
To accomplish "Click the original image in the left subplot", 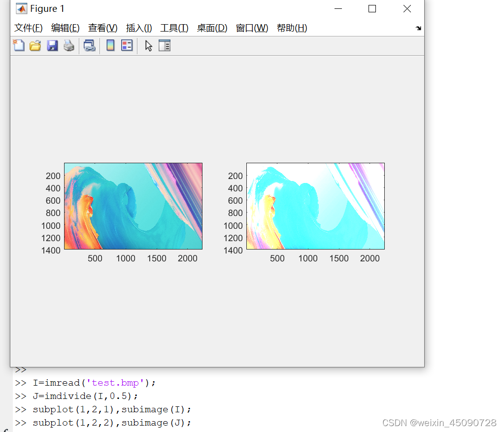I will tap(133, 206).
